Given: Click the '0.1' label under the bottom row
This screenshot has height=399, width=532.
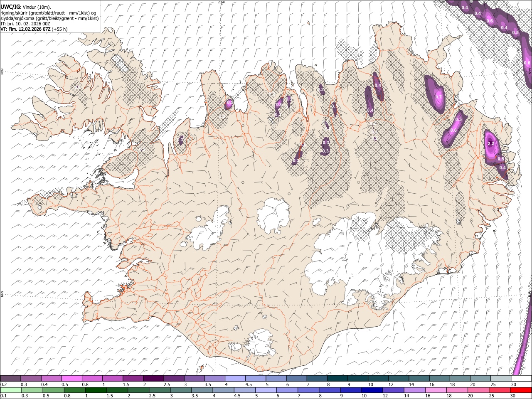Looking at the screenshot, I should pos(3,396).
